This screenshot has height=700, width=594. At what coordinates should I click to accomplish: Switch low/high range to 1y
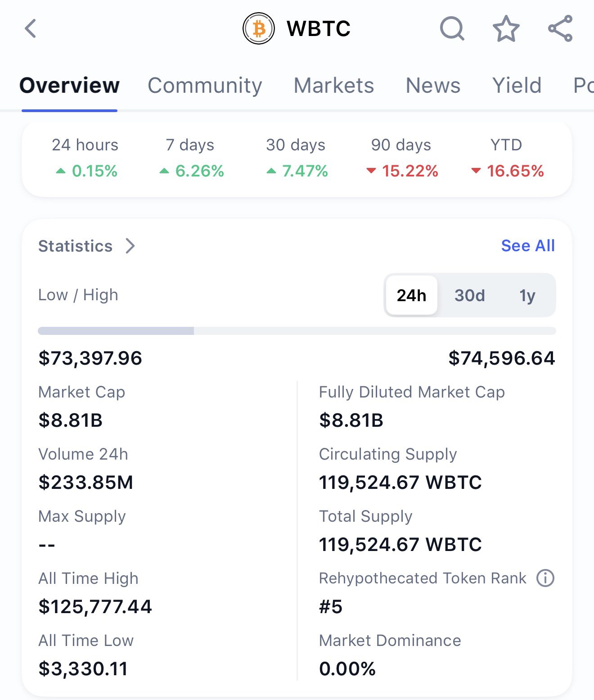527,295
